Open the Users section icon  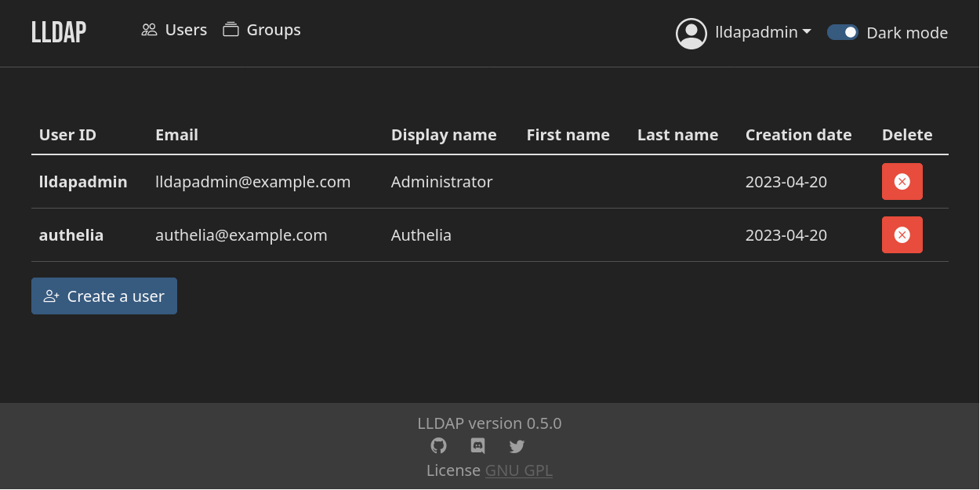click(149, 29)
